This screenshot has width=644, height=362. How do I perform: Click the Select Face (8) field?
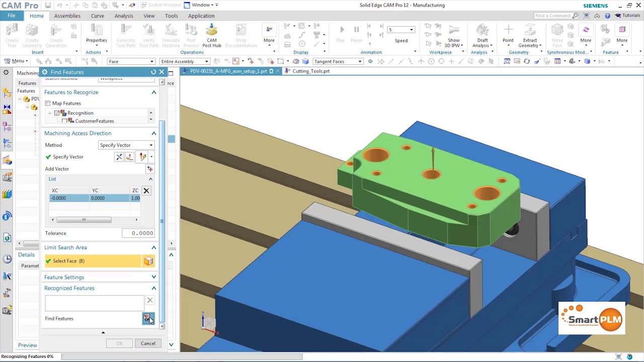[x=93, y=261]
